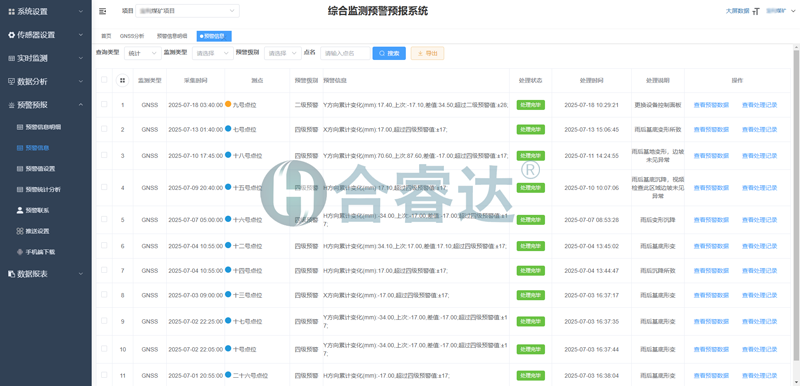
Task: Open the user account dropdown in the top right
Action: coord(782,11)
